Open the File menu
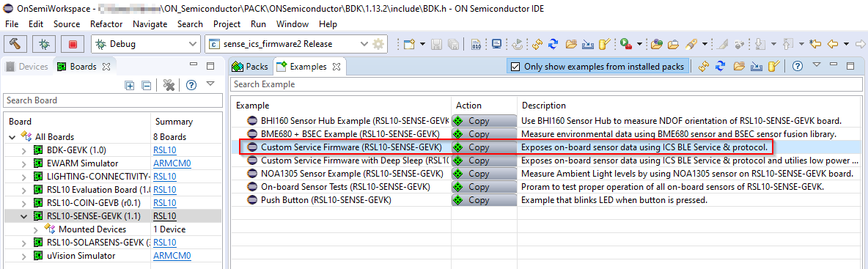 (x=12, y=23)
